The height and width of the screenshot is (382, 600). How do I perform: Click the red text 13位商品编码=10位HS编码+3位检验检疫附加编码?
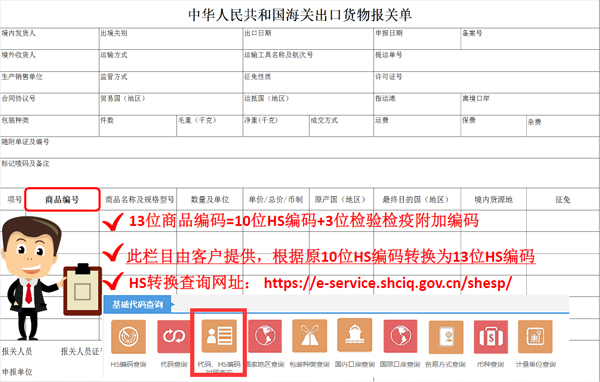click(304, 221)
